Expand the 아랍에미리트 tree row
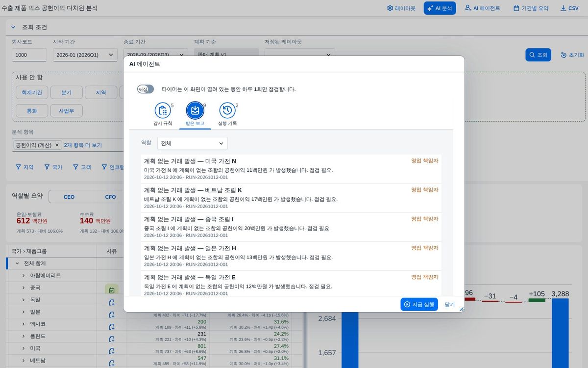This screenshot has height=368, width=588. point(24,276)
